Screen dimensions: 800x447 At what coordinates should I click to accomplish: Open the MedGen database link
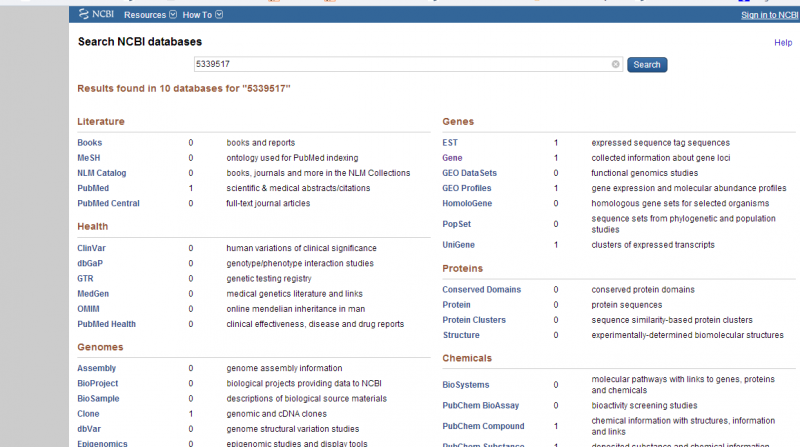(93, 294)
